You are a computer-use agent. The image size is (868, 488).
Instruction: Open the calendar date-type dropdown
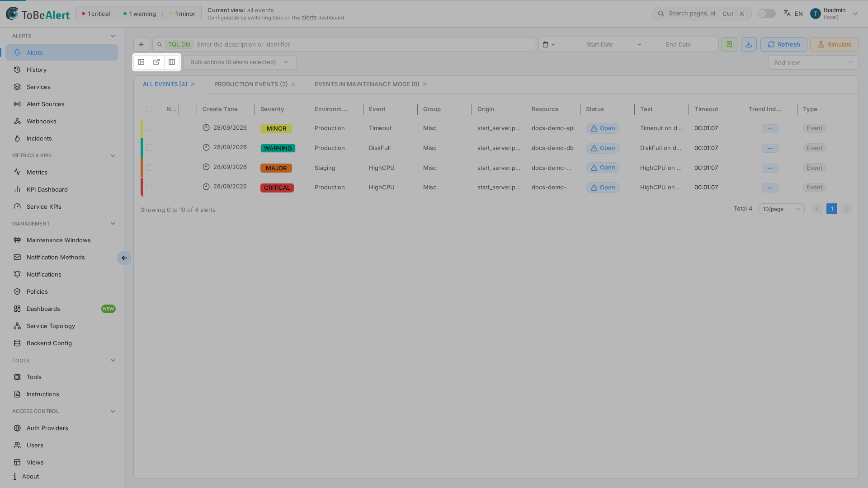click(549, 44)
